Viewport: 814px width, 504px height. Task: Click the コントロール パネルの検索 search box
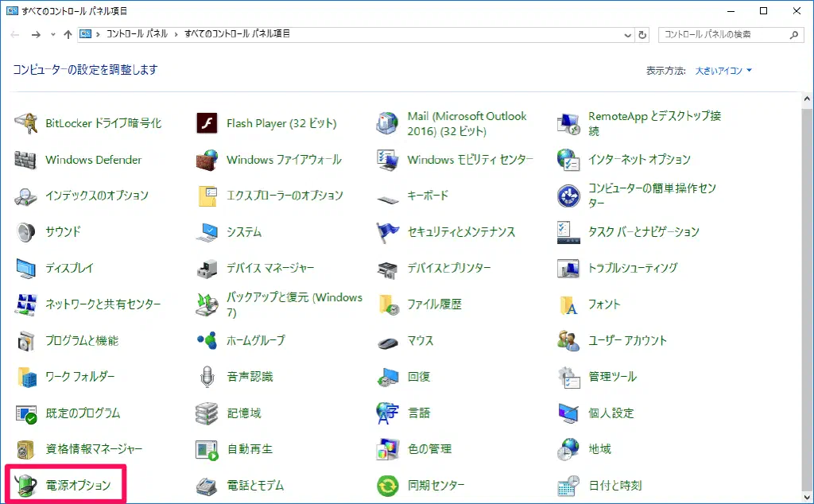[723, 35]
